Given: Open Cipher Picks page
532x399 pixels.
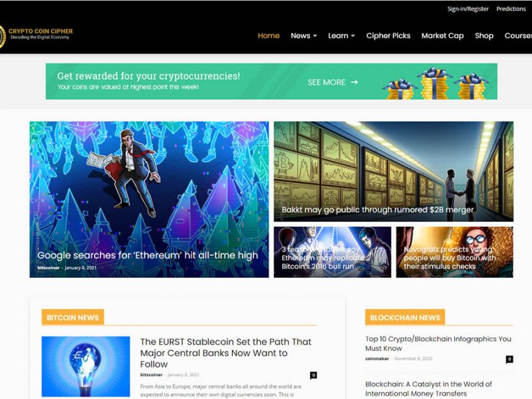Looking at the screenshot, I should (x=388, y=36).
